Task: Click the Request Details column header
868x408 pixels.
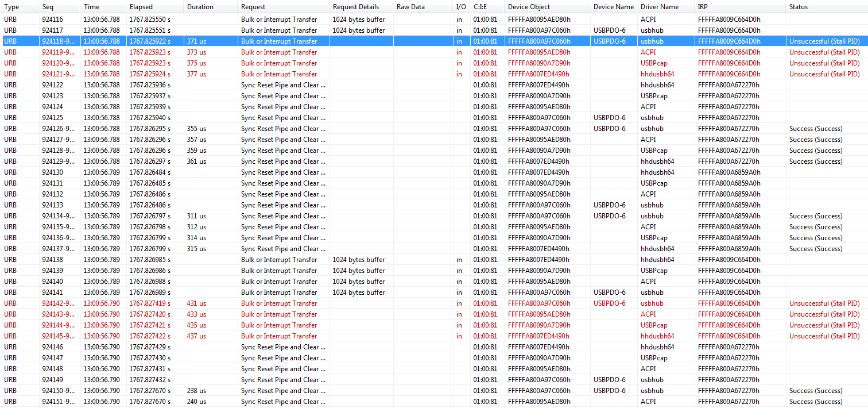Action: [362, 7]
